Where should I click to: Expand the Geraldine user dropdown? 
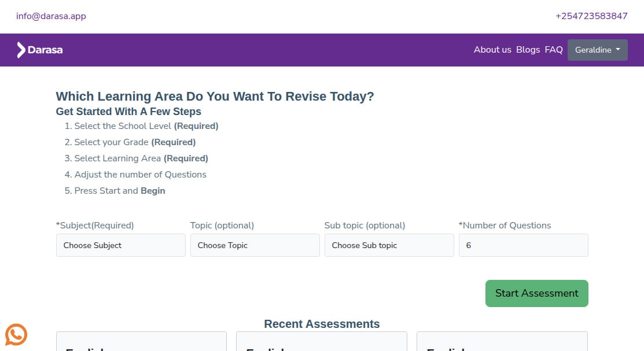click(597, 50)
